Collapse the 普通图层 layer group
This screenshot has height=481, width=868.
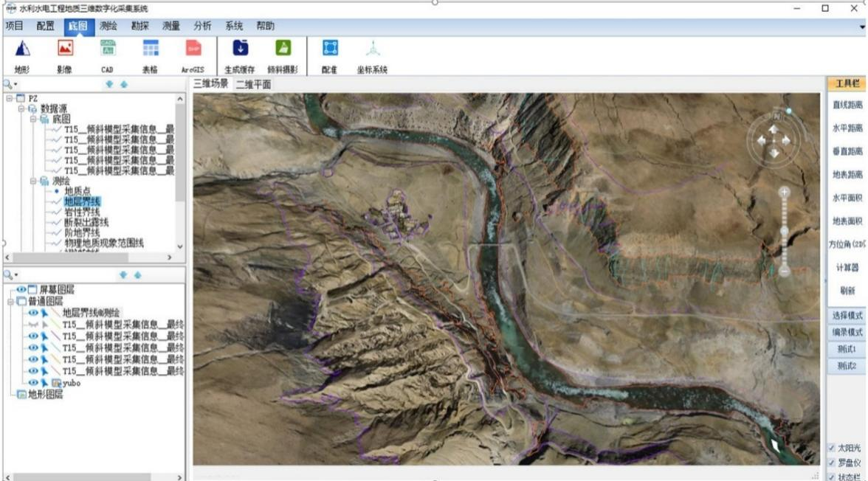pyautogui.click(x=10, y=301)
